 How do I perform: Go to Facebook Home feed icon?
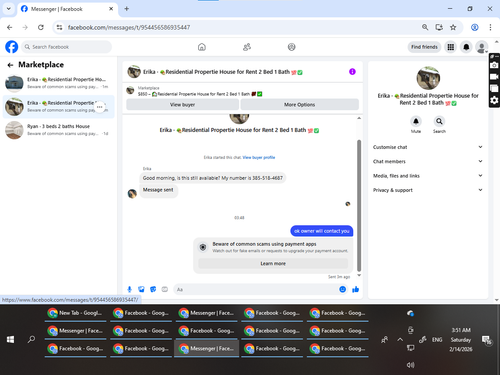click(202, 47)
